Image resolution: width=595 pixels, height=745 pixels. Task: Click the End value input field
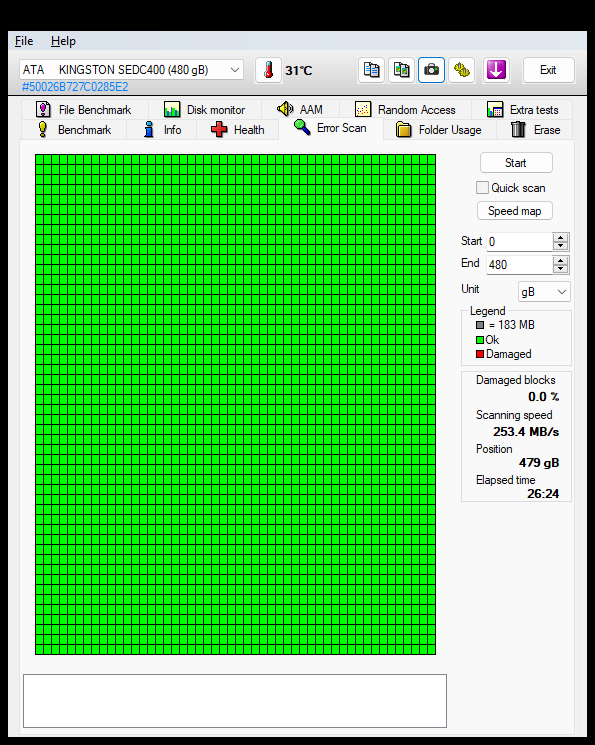pos(520,265)
